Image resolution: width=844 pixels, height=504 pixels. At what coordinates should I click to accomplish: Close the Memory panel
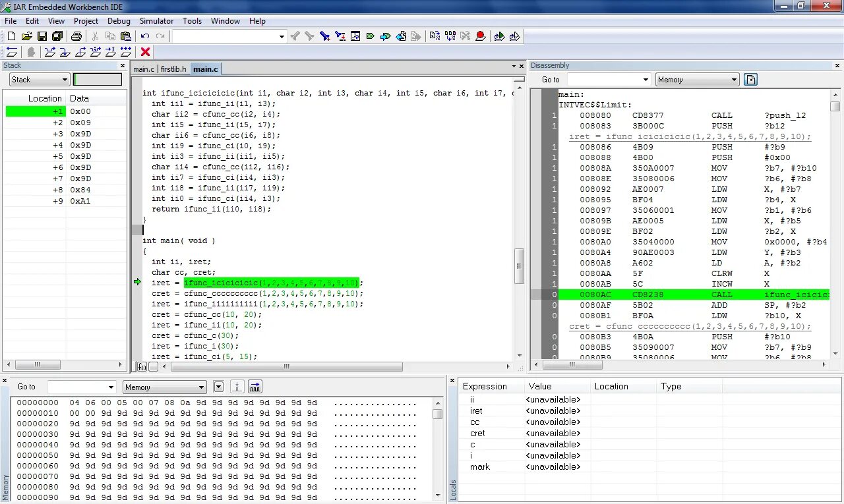click(5, 380)
